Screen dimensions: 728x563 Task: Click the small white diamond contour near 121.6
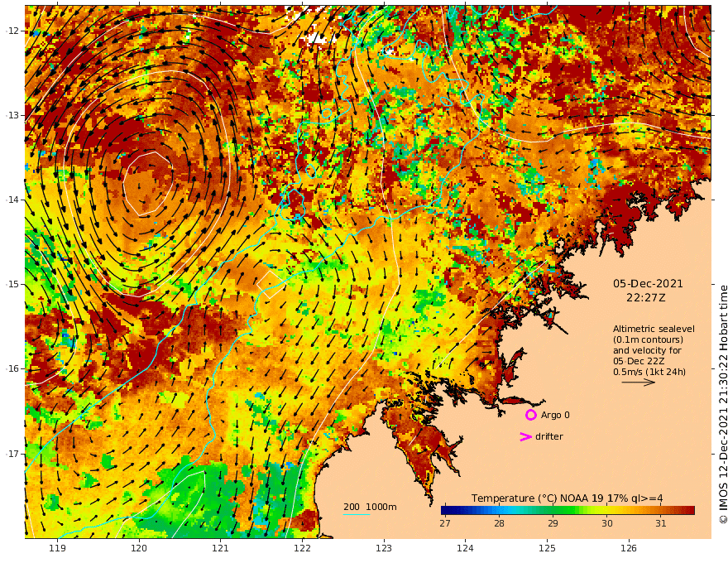tap(270, 284)
